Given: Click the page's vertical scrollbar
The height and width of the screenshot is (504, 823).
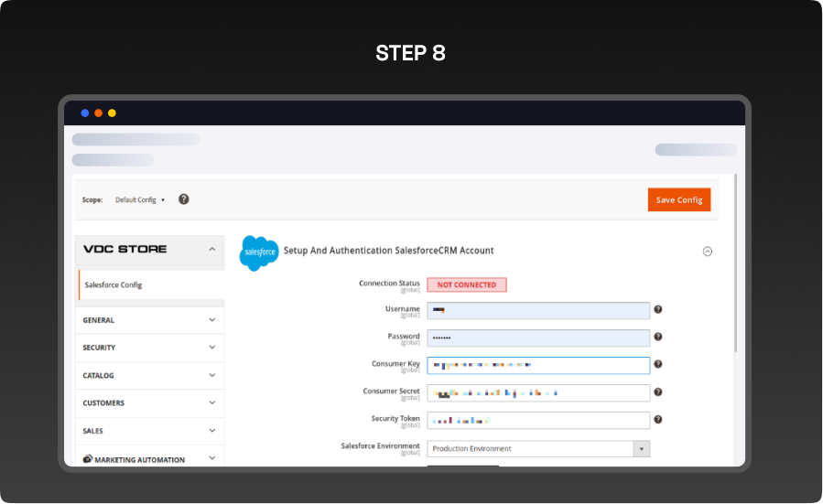Looking at the screenshot, I should [x=735, y=265].
